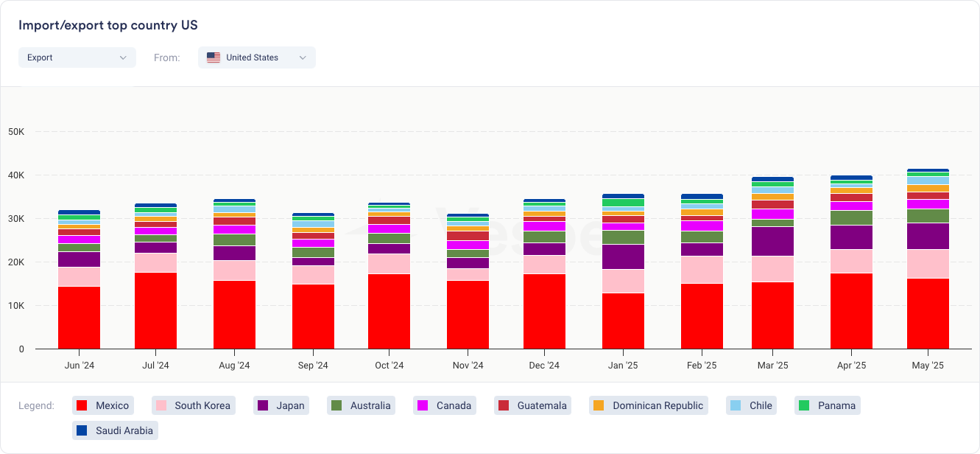Toggle the Mexico legend item

point(103,405)
